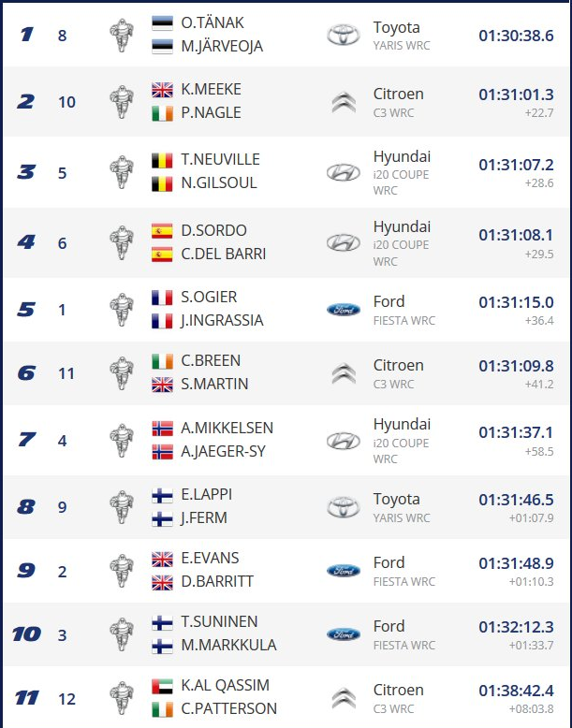
Task: Click the Irish flag beside P.NAGLE
Action: tap(162, 113)
